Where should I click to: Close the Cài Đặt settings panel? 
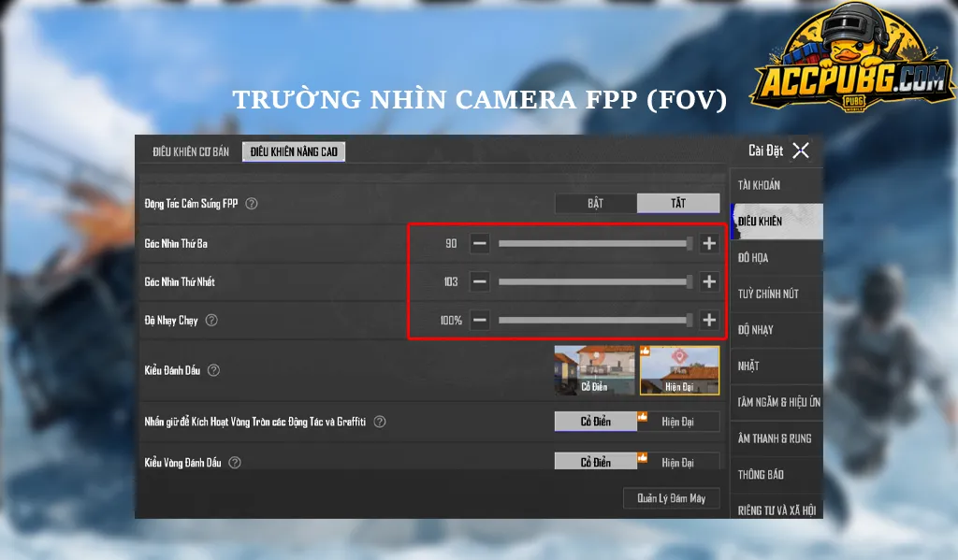(x=801, y=151)
